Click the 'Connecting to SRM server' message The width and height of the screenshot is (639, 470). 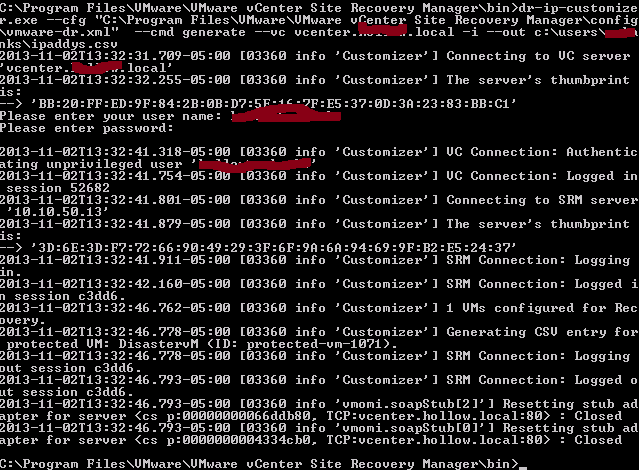coord(542,200)
